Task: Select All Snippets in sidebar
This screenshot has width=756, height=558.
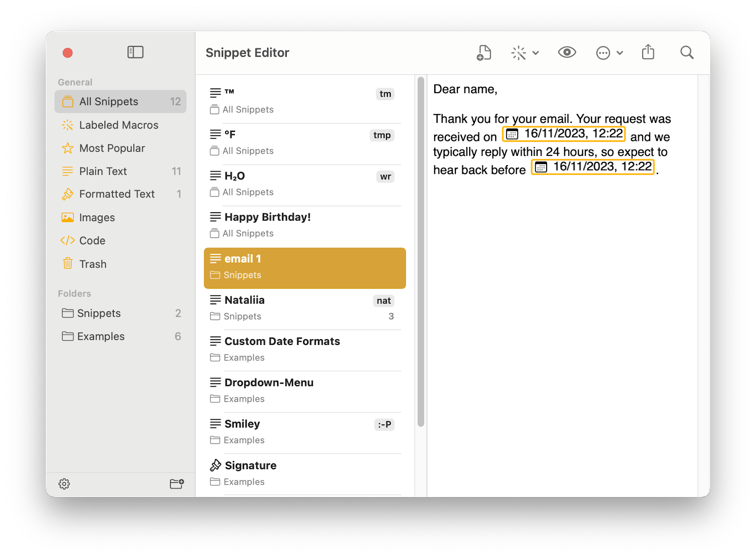Action: 120,102
